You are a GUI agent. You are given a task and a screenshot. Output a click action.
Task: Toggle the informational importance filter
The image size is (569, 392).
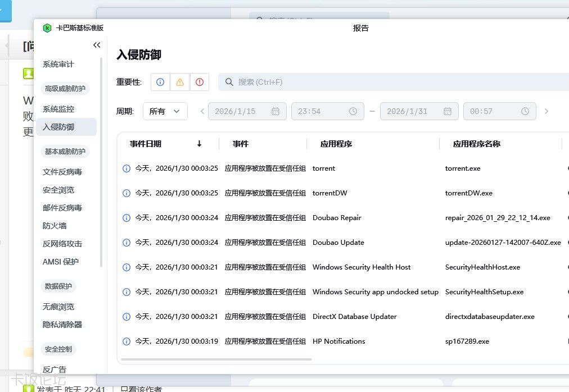tap(160, 82)
